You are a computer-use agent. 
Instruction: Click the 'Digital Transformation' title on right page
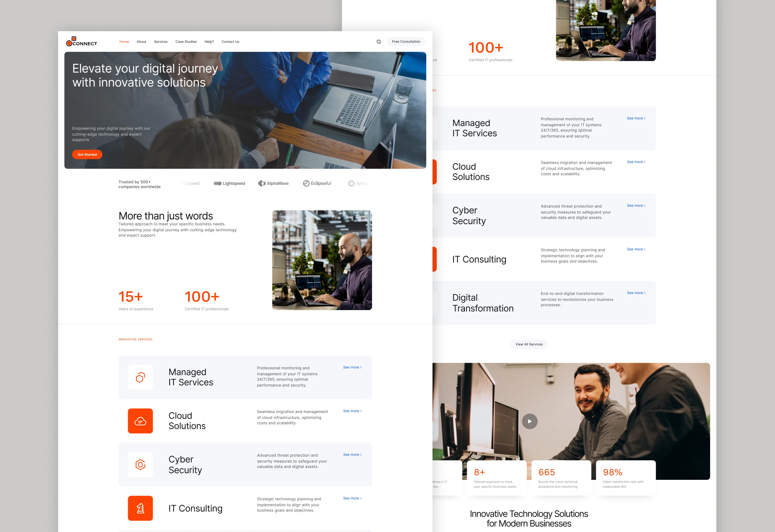tap(483, 303)
